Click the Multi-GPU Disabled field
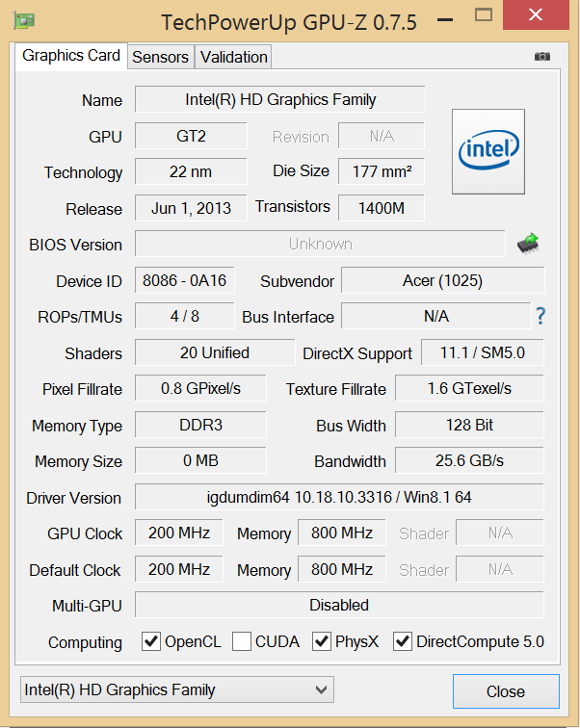580x728 pixels. (338, 605)
